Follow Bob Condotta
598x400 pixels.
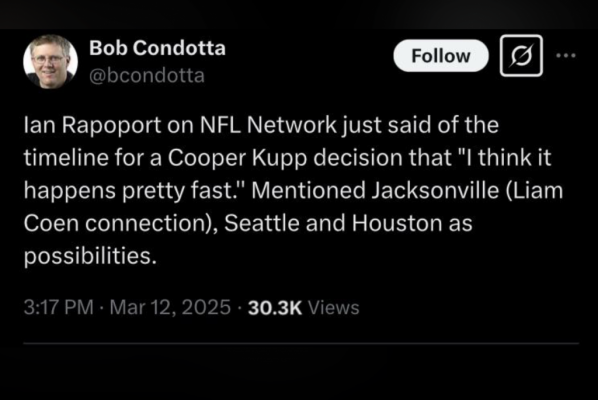pos(441,56)
